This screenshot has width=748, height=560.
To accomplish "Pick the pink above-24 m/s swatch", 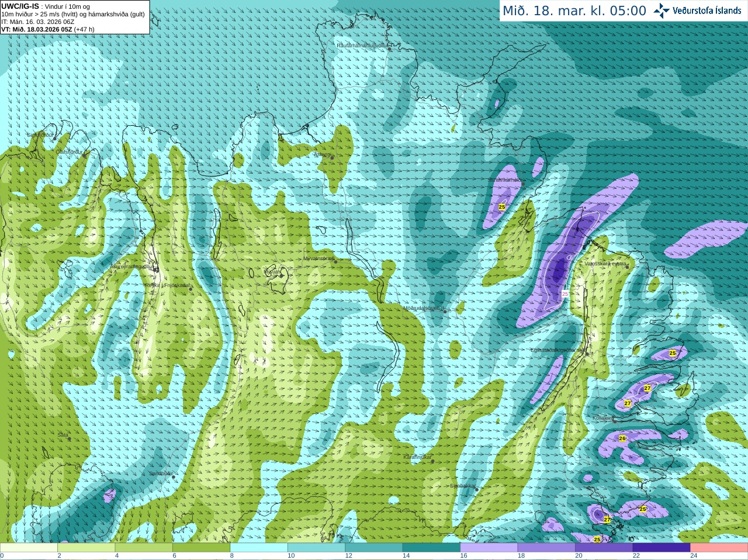I will [x=719, y=548].
